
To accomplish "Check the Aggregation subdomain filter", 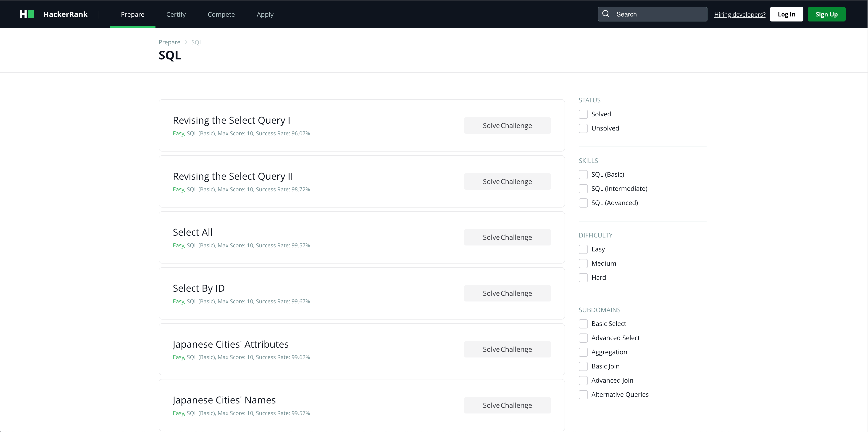I will pos(583,352).
